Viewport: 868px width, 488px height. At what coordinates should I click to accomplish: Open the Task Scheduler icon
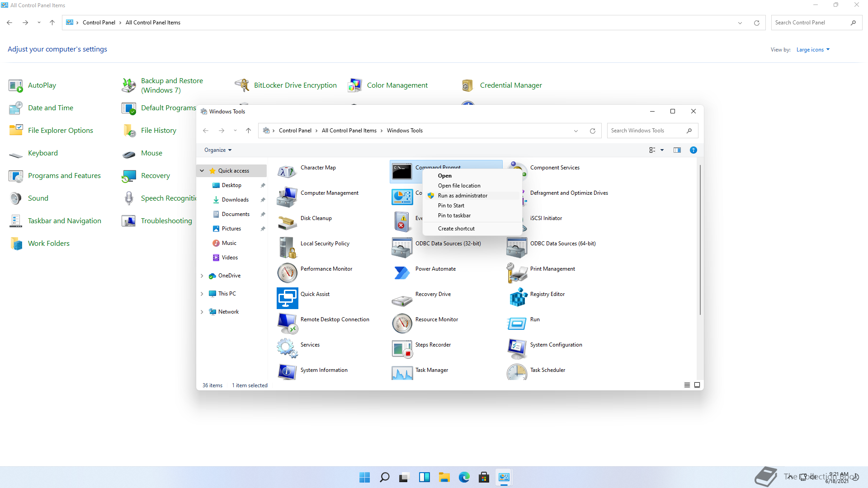pos(517,372)
